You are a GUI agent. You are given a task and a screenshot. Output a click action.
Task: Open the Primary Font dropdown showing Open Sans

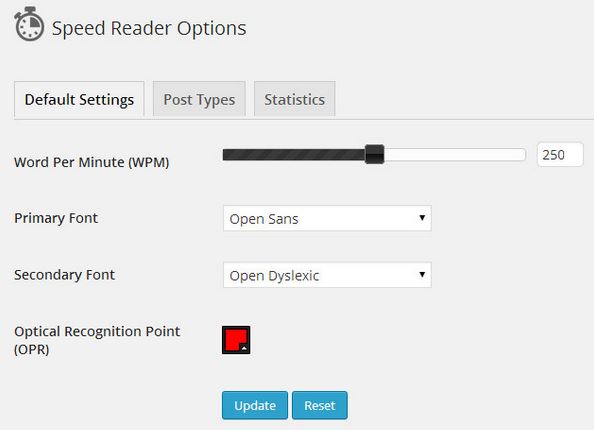[x=327, y=218]
